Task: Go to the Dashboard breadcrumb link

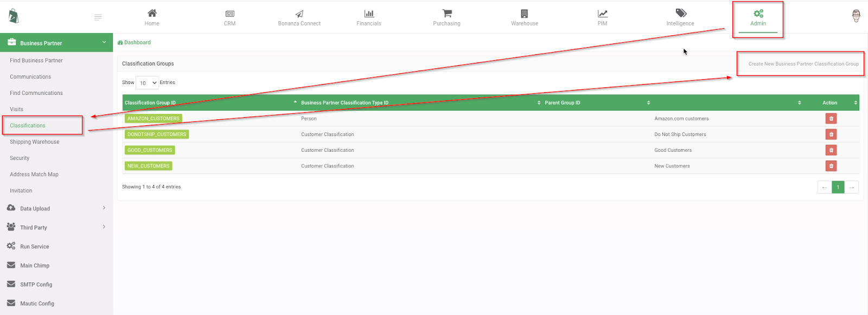Action: point(134,42)
